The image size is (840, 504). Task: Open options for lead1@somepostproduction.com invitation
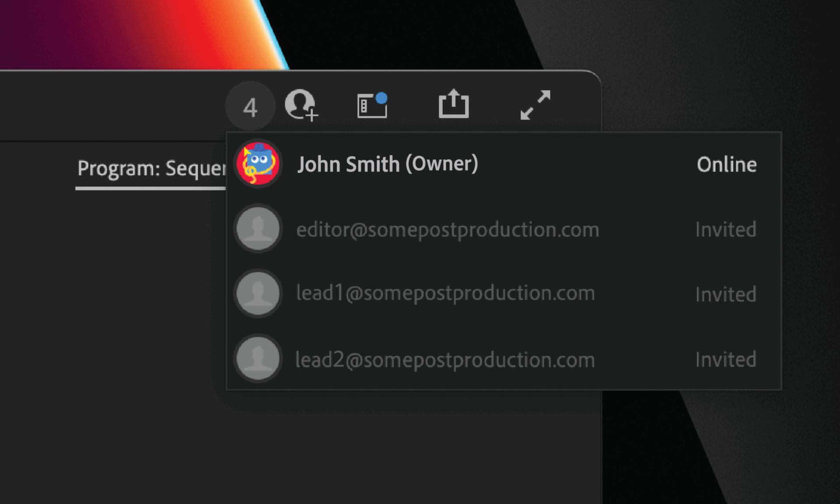(x=444, y=294)
